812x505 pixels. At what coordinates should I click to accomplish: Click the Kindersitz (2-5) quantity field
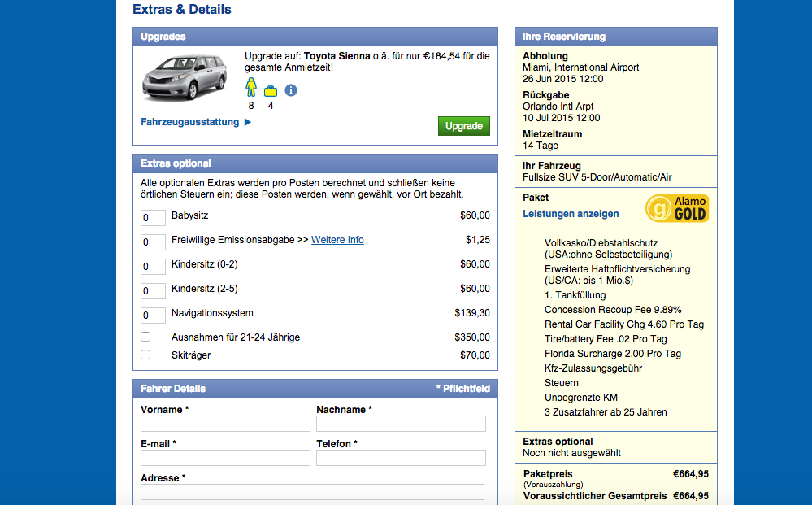coord(153,291)
